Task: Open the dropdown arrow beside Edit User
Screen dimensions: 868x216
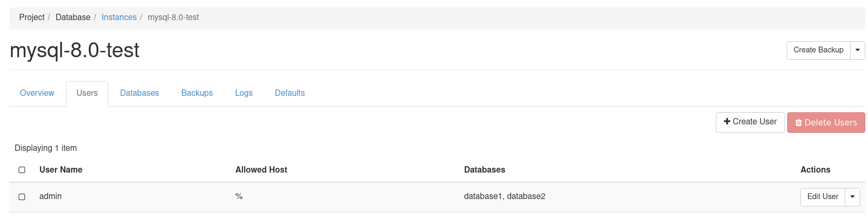Action: click(852, 197)
